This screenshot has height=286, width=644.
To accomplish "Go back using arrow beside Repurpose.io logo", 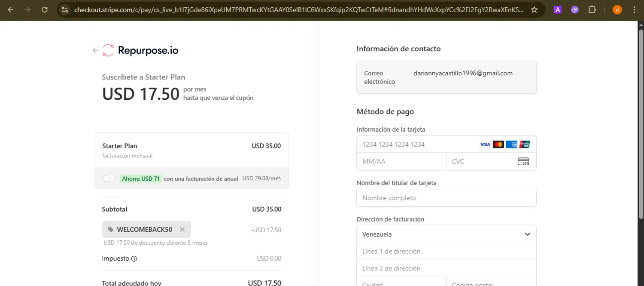I will (x=95, y=50).
